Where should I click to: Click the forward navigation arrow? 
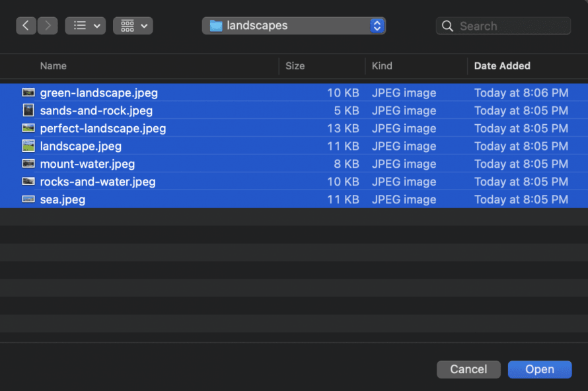[x=47, y=26]
